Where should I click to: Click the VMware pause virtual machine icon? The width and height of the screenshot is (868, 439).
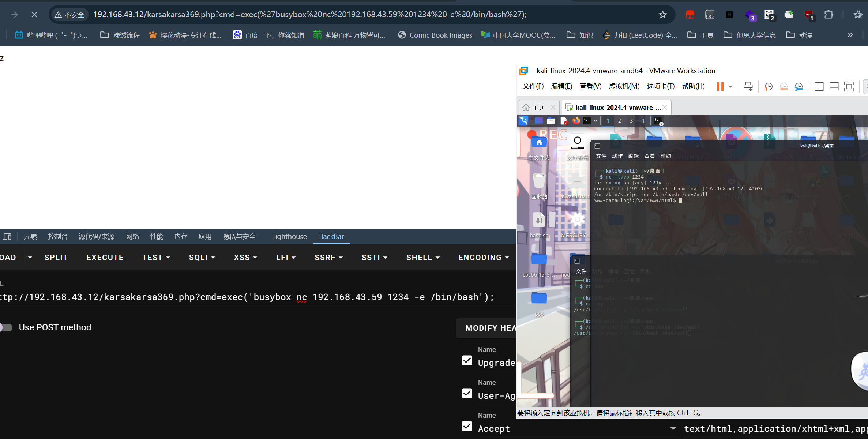point(720,86)
